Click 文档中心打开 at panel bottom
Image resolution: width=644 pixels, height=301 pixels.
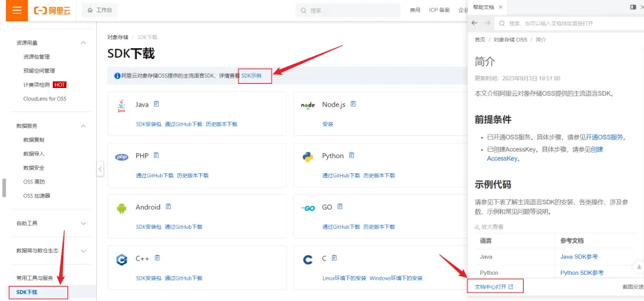tap(494, 287)
